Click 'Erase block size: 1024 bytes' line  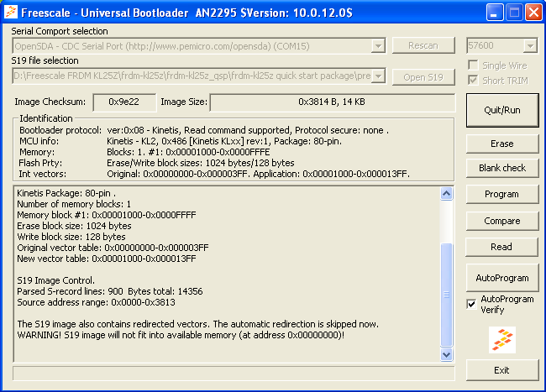point(74,226)
